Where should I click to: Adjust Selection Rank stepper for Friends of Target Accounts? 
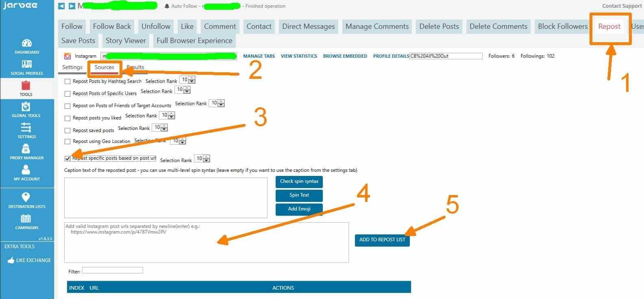point(217,103)
